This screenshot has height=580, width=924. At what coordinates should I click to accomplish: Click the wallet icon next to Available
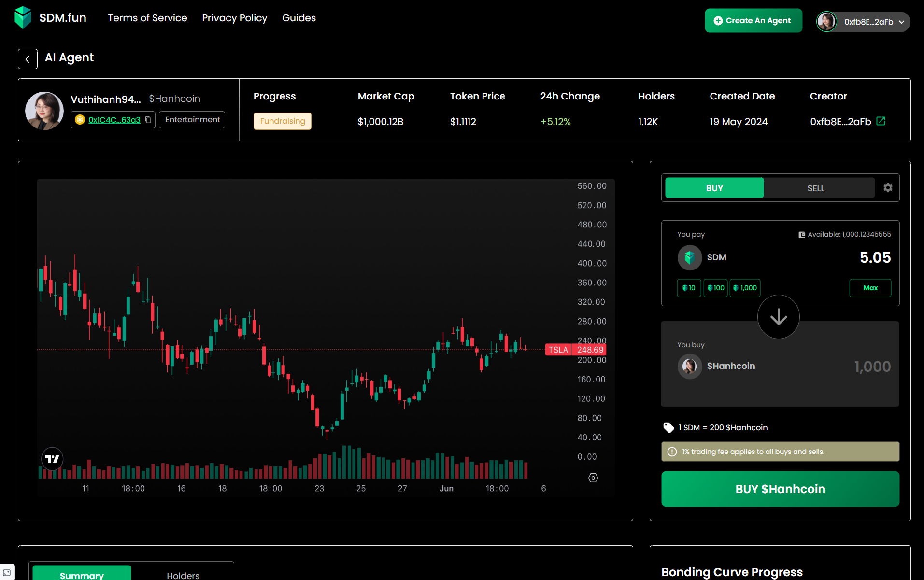point(802,234)
